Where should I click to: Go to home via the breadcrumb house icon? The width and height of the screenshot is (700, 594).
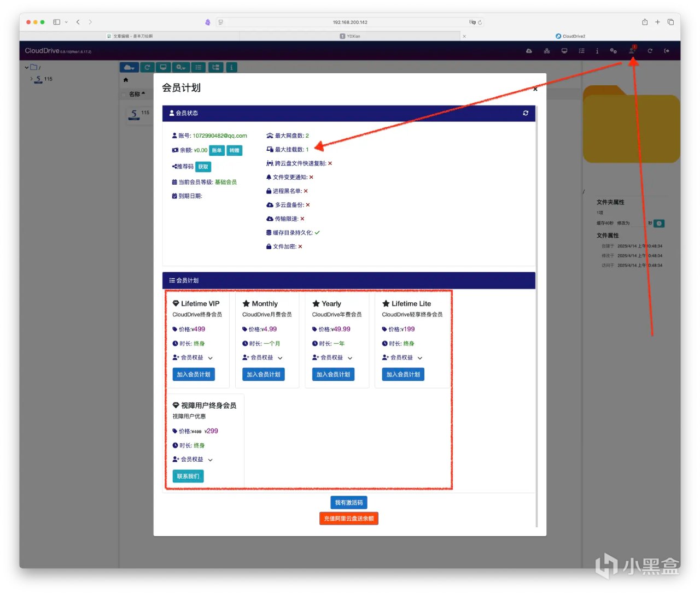click(126, 80)
